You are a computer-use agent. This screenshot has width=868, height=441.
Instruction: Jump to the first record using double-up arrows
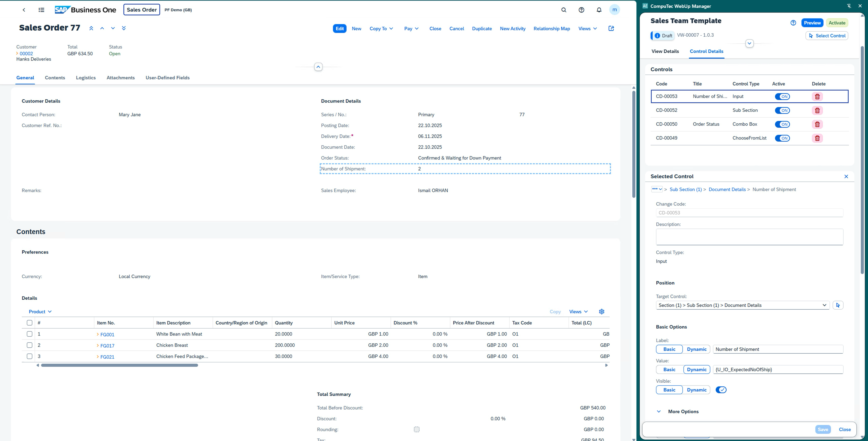tap(91, 28)
